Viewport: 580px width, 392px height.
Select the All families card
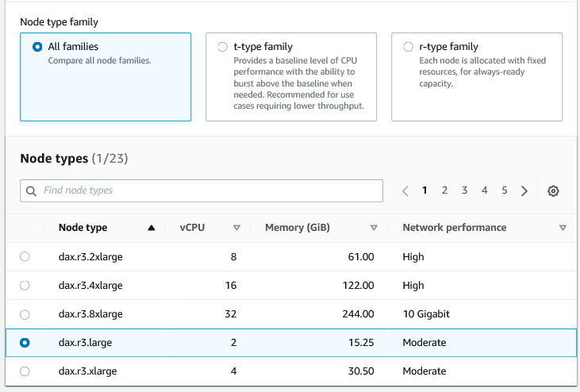point(106,76)
